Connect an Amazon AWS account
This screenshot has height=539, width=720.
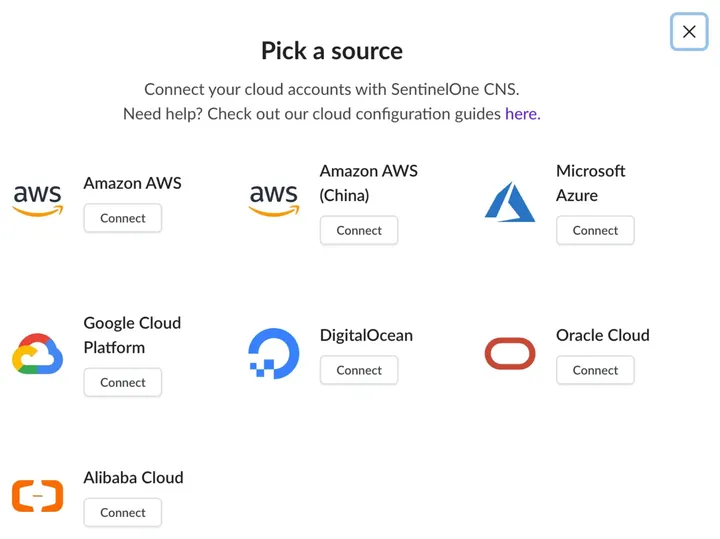pyautogui.click(x=123, y=218)
